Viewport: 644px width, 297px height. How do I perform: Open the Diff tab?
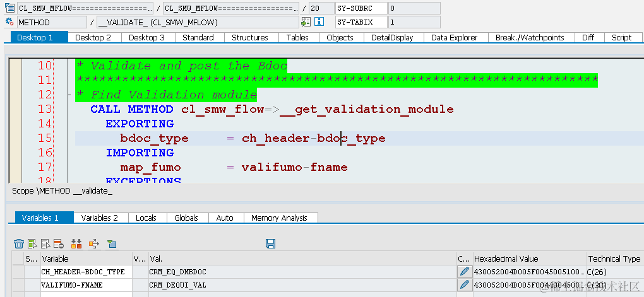588,37
